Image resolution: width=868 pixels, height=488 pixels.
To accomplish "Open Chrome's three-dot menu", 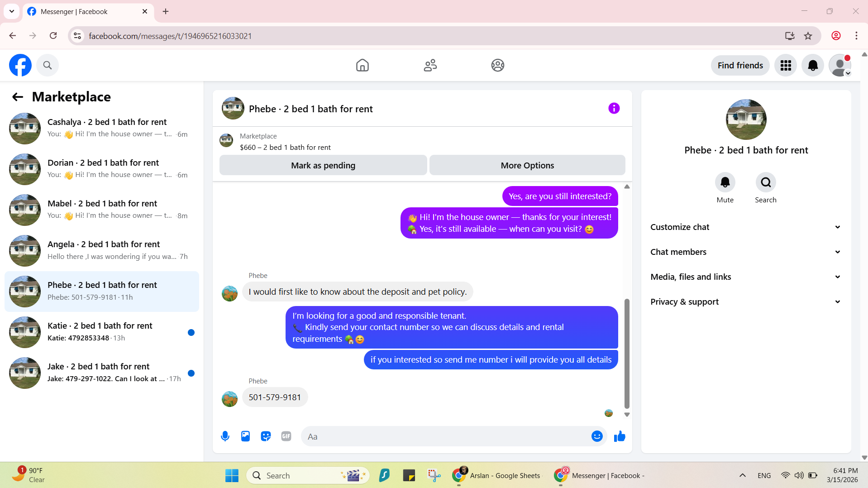I will coord(856,36).
